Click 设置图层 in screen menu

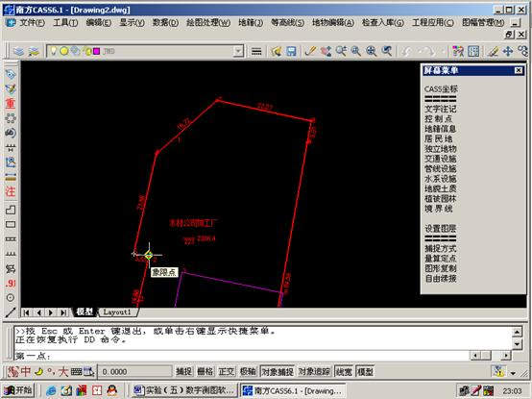coord(441,229)
